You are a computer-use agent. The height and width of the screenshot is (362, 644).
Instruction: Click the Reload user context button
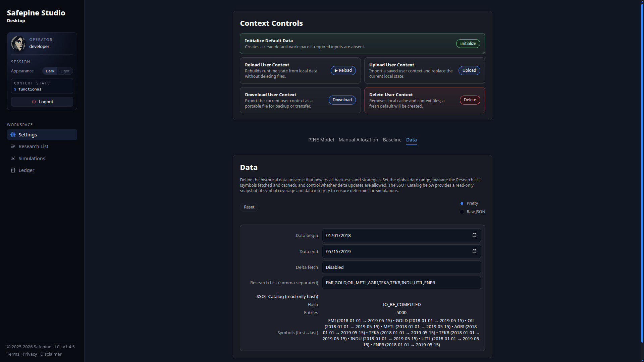point(343,70)
